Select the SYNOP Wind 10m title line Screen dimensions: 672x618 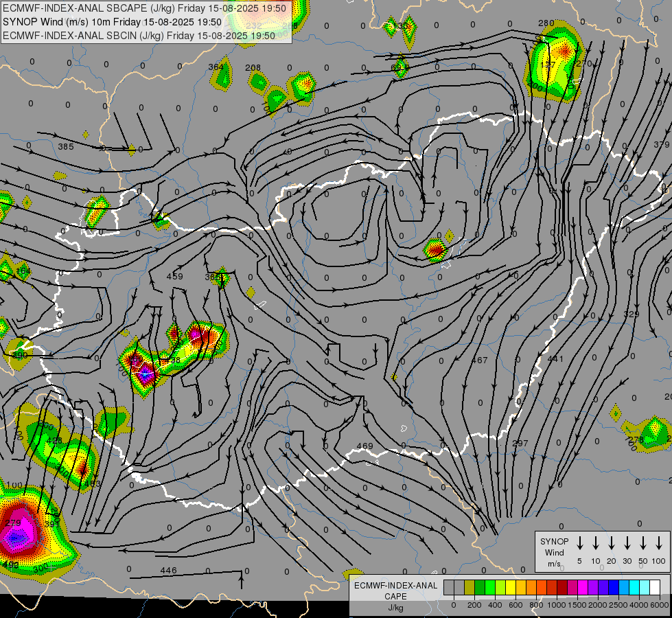(x=113, y=22)
